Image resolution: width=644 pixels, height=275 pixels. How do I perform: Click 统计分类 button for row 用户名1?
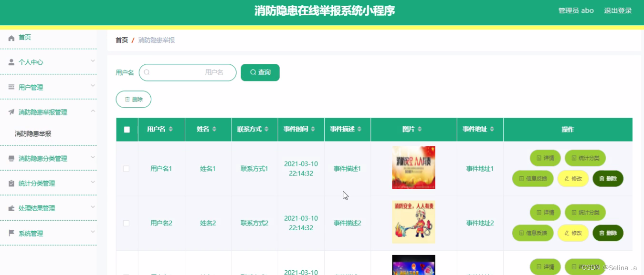coord(585,158)
